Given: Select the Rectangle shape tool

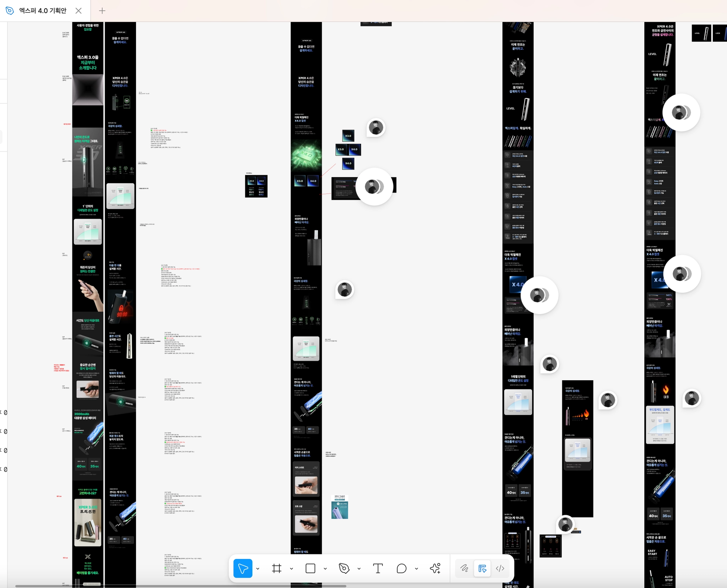Looking at the screenshot, I should (310, 568).
